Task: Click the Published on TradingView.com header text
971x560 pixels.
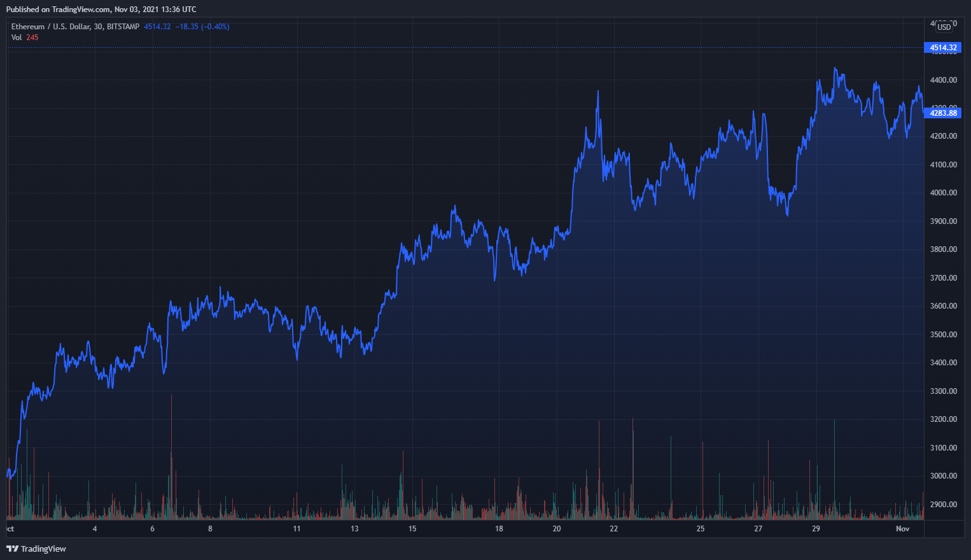Action: click(x=101, y=10)
